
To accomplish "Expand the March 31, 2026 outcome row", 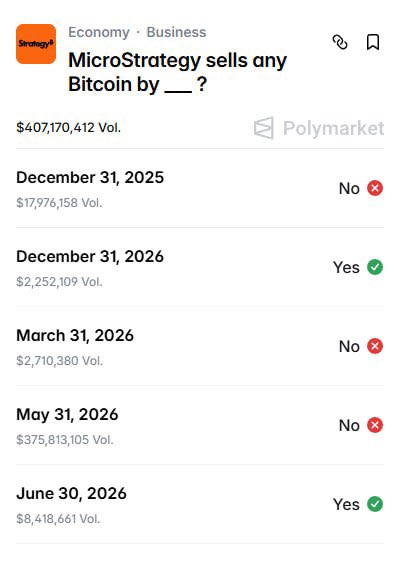I will [x=200, y=346].
